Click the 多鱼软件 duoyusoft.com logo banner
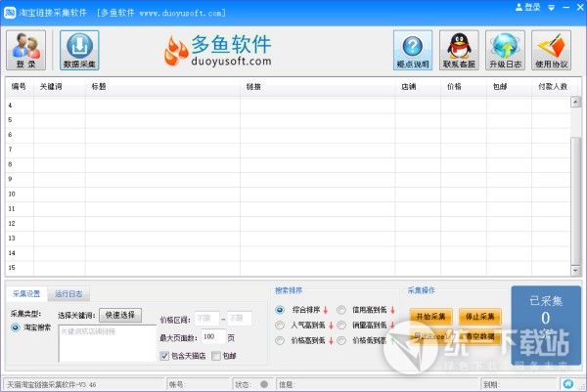Image resolution: width=587 pixels, height=392 pixels. pos(218,51)
